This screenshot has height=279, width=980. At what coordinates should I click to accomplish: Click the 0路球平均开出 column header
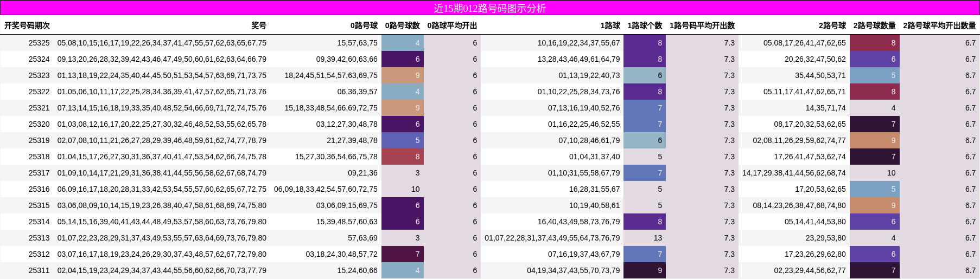452,25
